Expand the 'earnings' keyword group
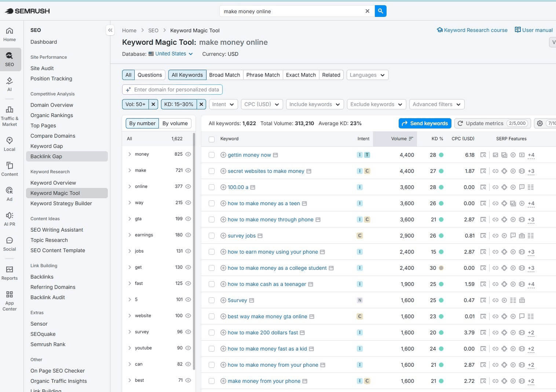 point(129,235)
